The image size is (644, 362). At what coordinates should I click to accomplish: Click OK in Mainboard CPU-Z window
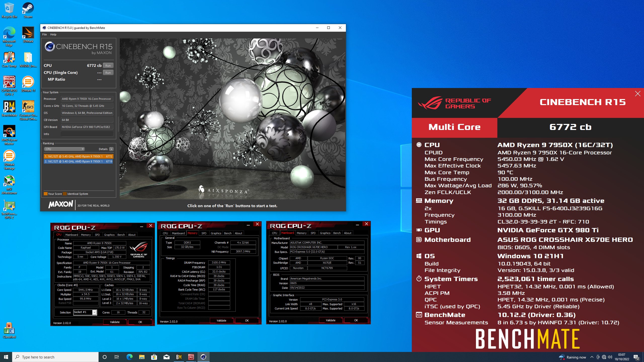point(356,320)
